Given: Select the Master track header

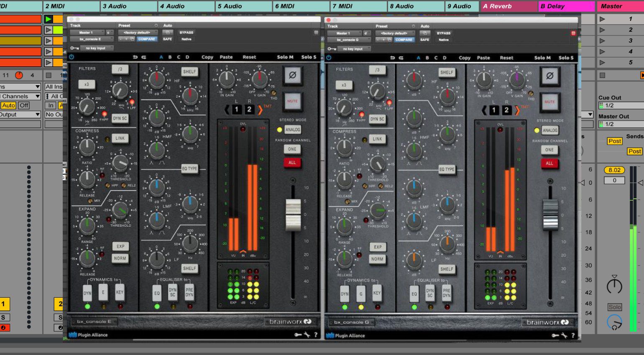Looking at the screenshot, I should click(x=621, y=6).
